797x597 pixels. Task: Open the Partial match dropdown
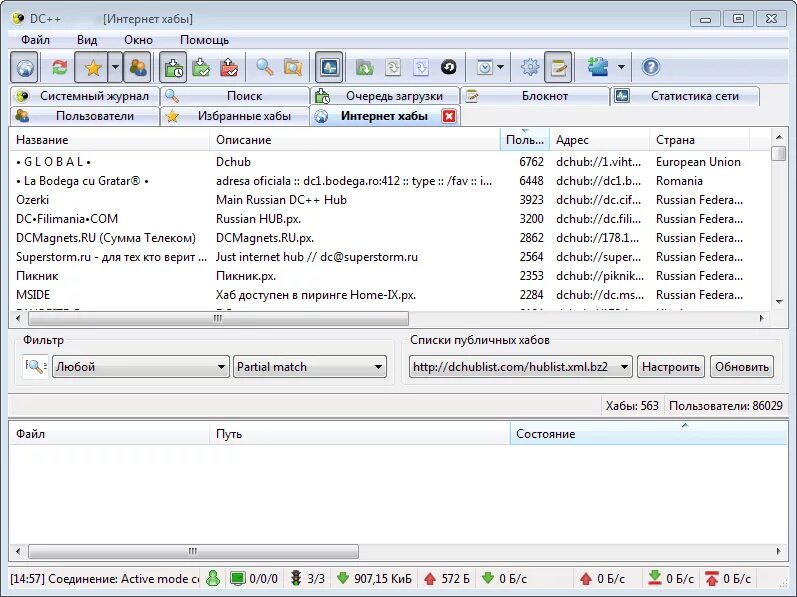click(310, 366)
